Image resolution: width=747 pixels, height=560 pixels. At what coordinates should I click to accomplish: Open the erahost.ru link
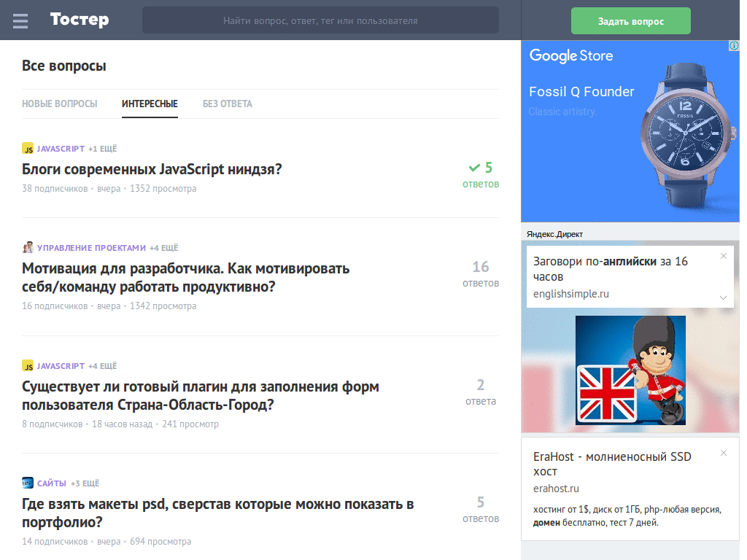pyautogui.click(x=556, y=489)
